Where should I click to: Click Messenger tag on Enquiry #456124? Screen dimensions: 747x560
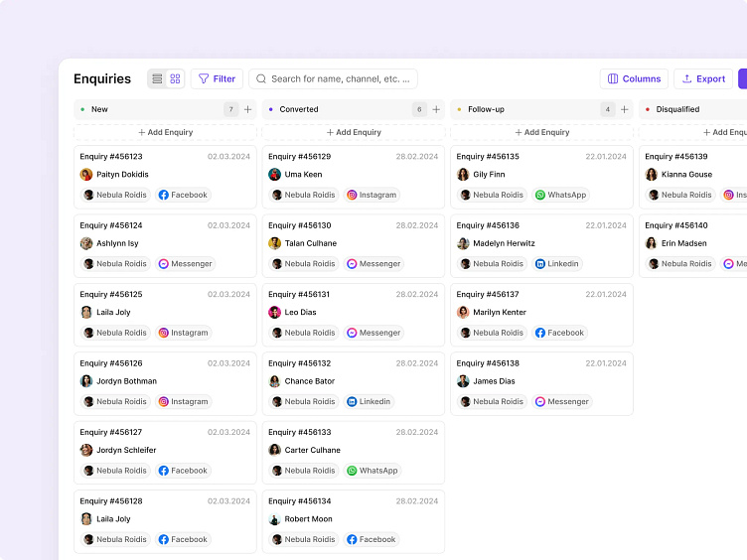(x=186, y=264)
